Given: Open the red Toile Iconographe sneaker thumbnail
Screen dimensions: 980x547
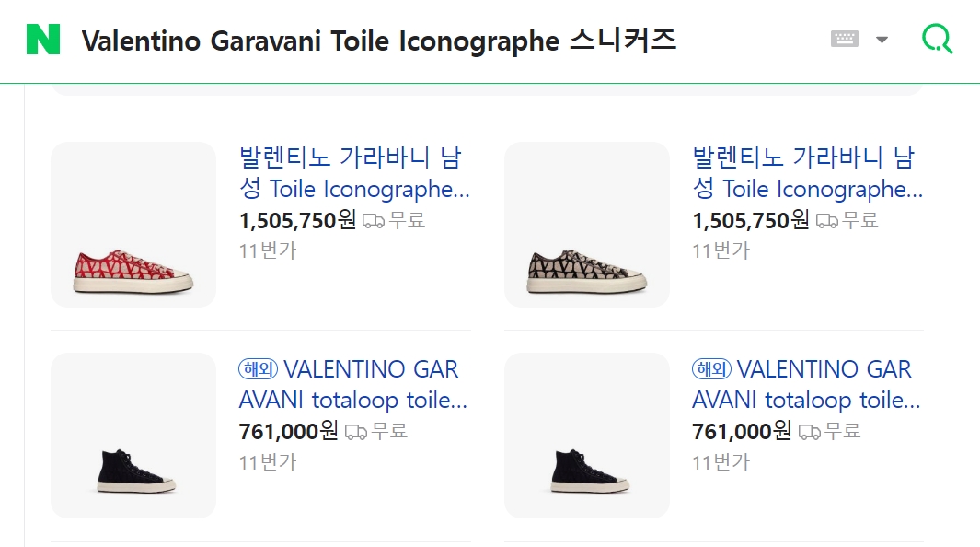Looking at the screenshot, I should click(x=133, y=225).
